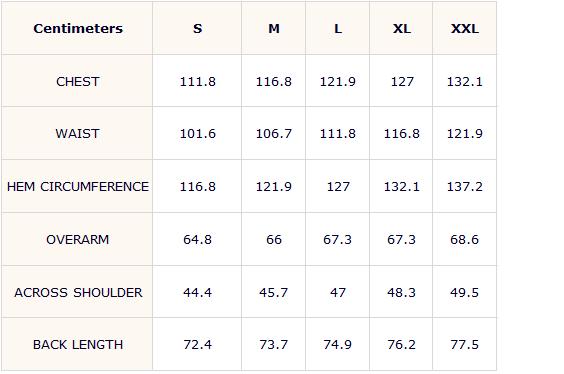Click the Centimeters header cell
The width and height of the screenshot is (564, 374).
(78, 28)
